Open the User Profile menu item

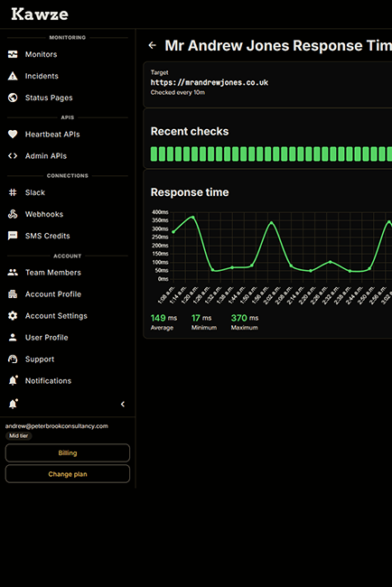(68, 338)
